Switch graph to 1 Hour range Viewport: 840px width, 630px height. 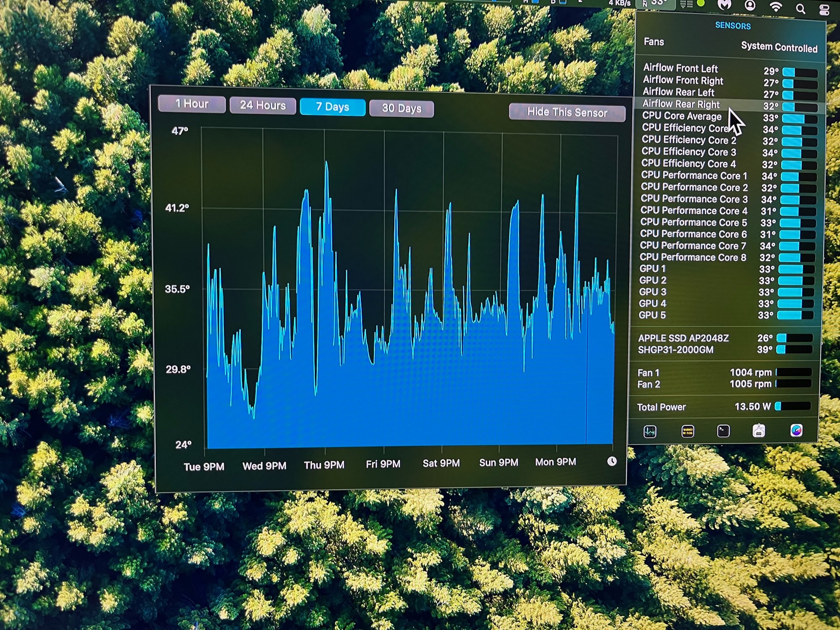coord(192,104)
